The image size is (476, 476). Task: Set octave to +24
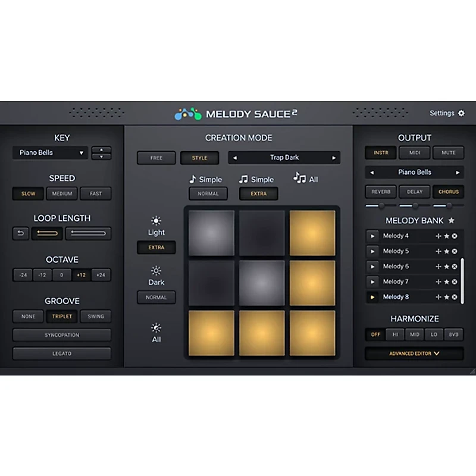(100, 275)
